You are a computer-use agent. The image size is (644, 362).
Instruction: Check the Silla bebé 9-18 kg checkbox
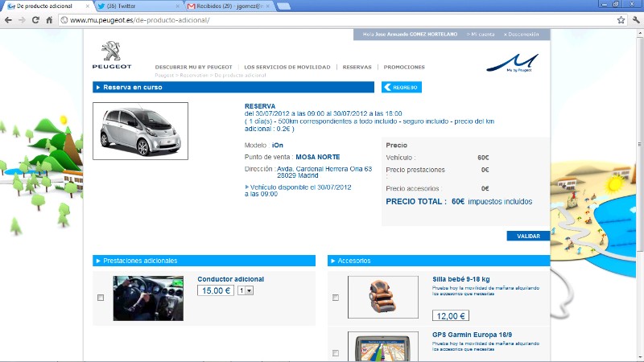336,298
